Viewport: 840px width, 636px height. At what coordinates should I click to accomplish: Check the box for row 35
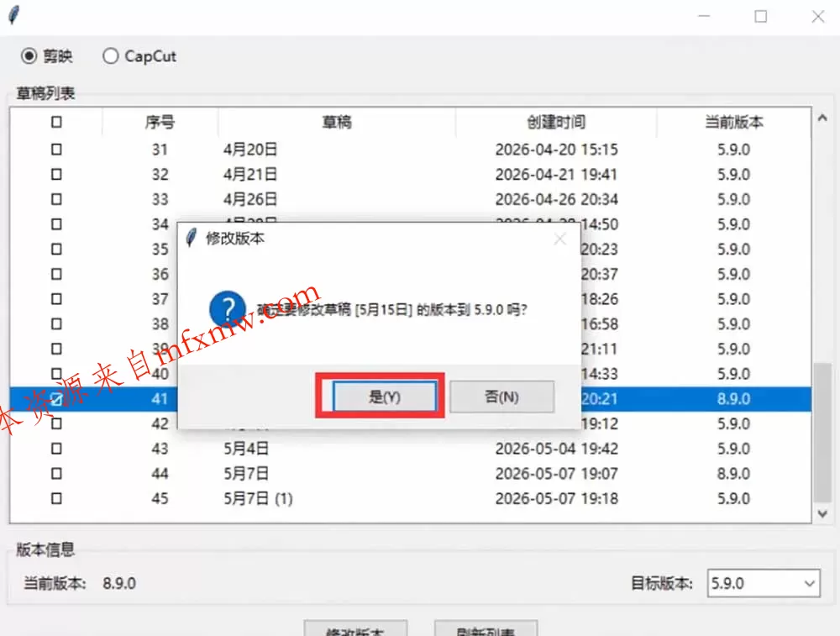(56, 249)
